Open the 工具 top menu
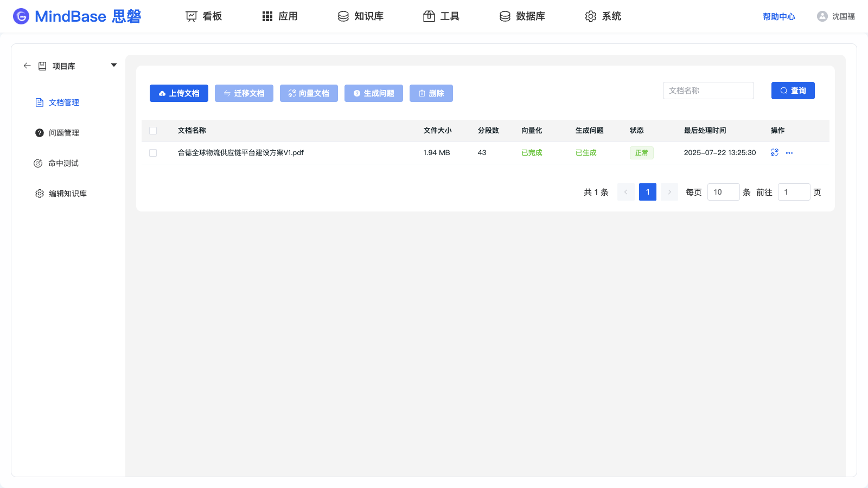Image resolution: width=868 pixels, height=488 pixels. coord(441,16)
